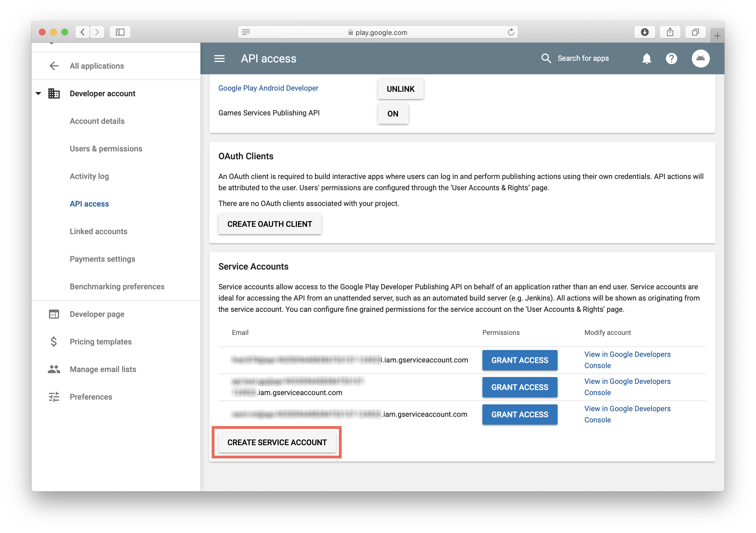
Task: Open the hamburger navigation menu
Action: [x=219, y=59]
